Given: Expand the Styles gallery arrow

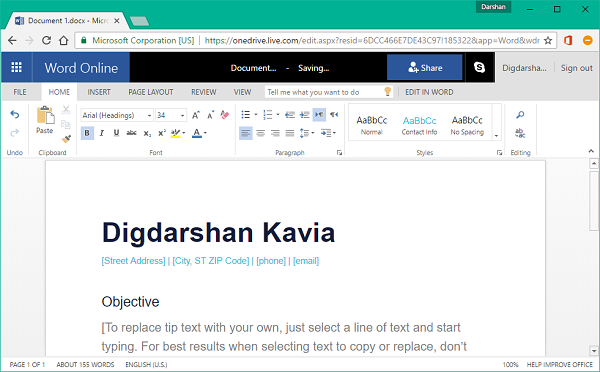Looking at the screenshot, I should (x=496, y=135).
